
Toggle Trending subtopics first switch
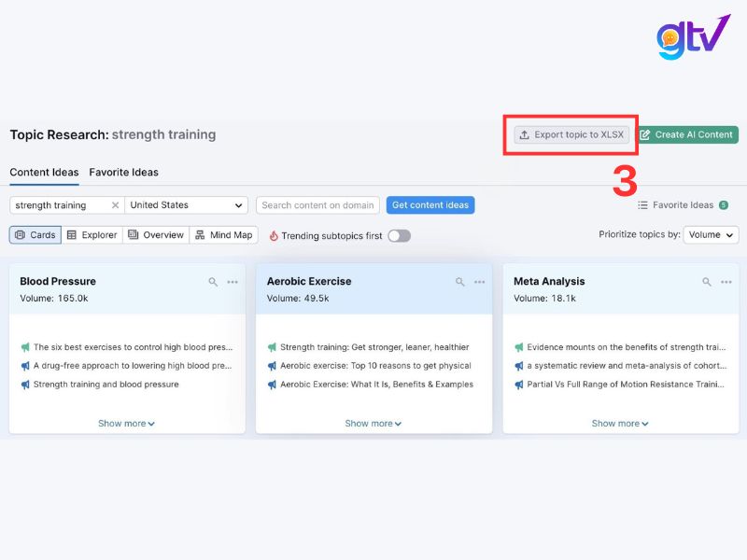click(x=399, y=236)
